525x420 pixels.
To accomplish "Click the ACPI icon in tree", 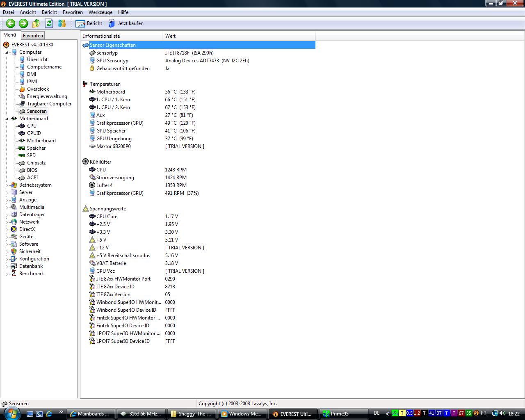I will (x=22, y=178).
